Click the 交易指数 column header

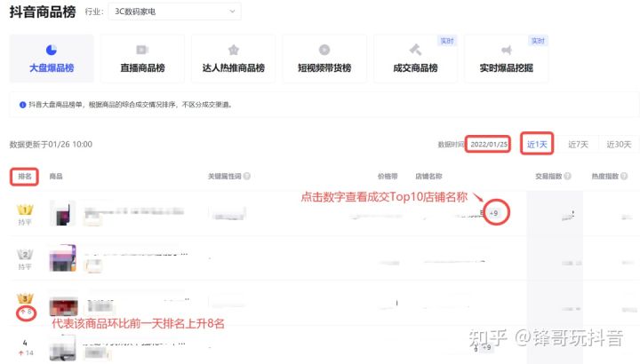(548, 176)
